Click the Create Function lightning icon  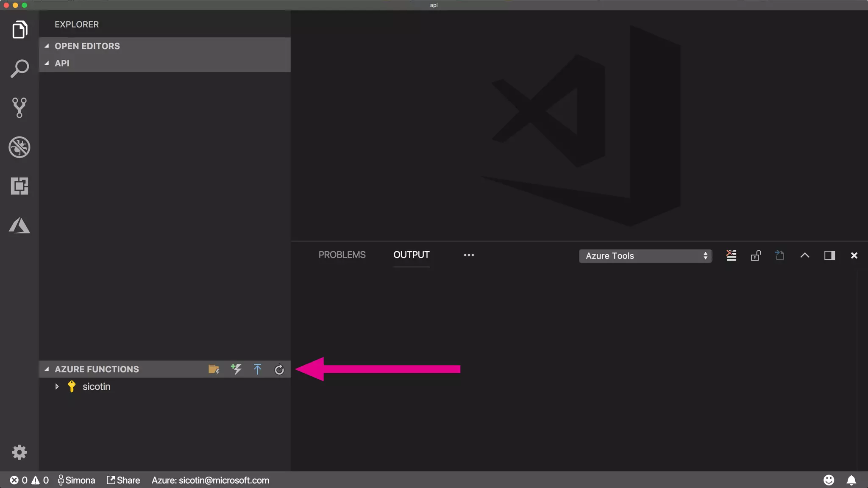click(236, 369)
